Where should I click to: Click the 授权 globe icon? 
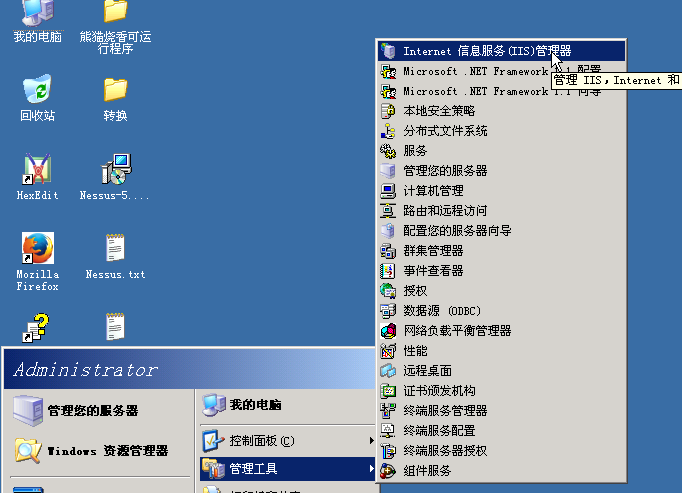click(x=388, y=291)
